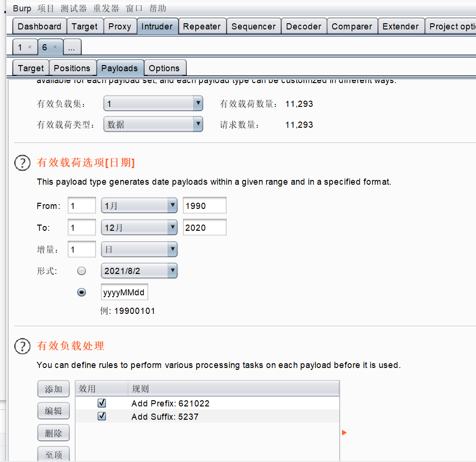Click the To day input field
This screenshot has width=476, height=462.
point(82,227)
